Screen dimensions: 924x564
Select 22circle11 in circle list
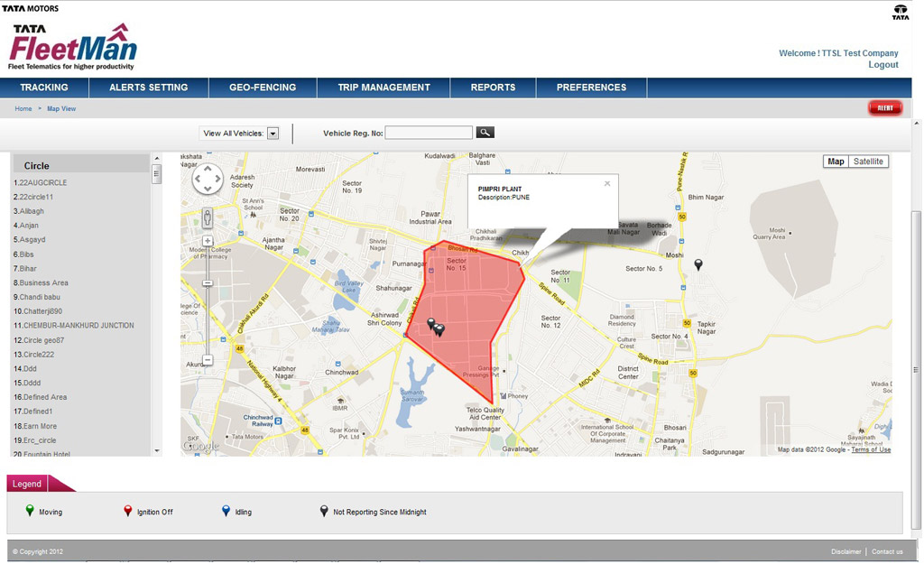(x=33, y=198)
